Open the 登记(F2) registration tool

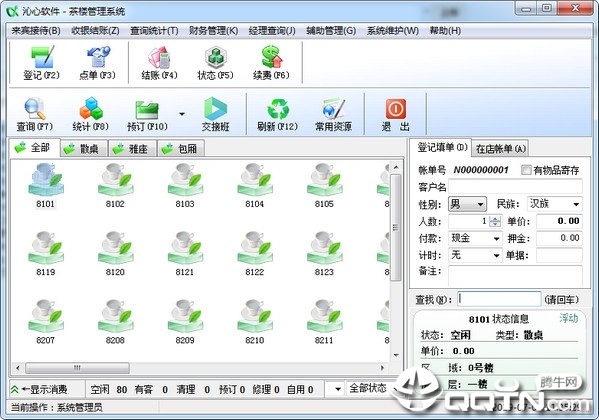[x=41, y=63]
